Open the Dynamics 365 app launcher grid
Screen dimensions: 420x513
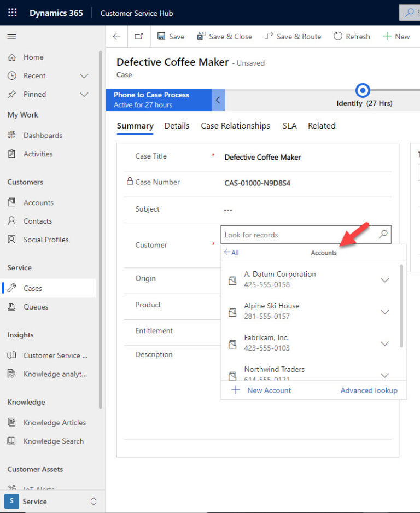13,13
